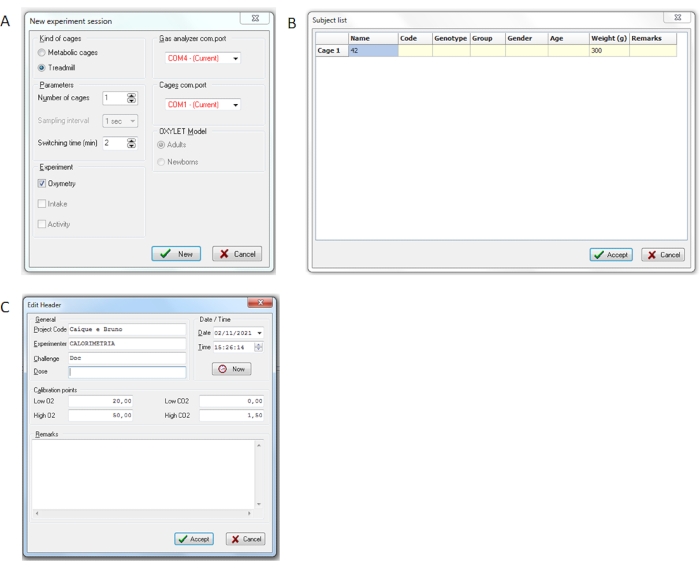Viewport: 700px width, 568px height.
Task: Click the Remarks vertical scrollbar down arrow
Action: tap(258, 504)
